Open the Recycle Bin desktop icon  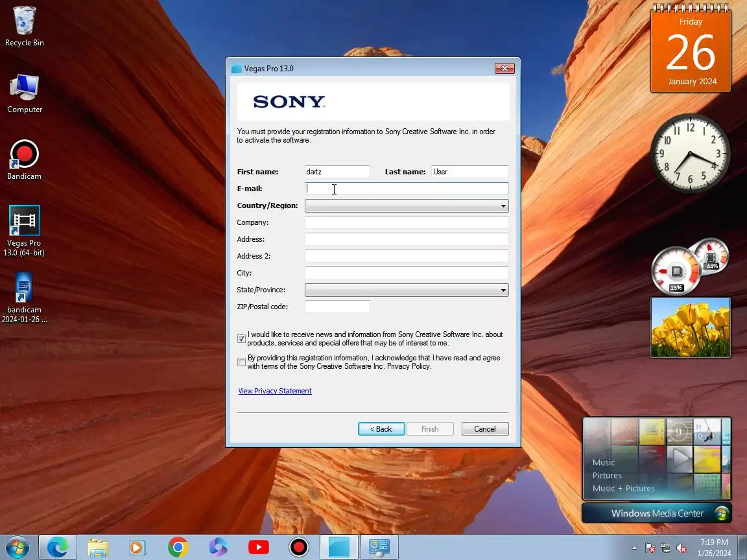click(x=24, y=27)
